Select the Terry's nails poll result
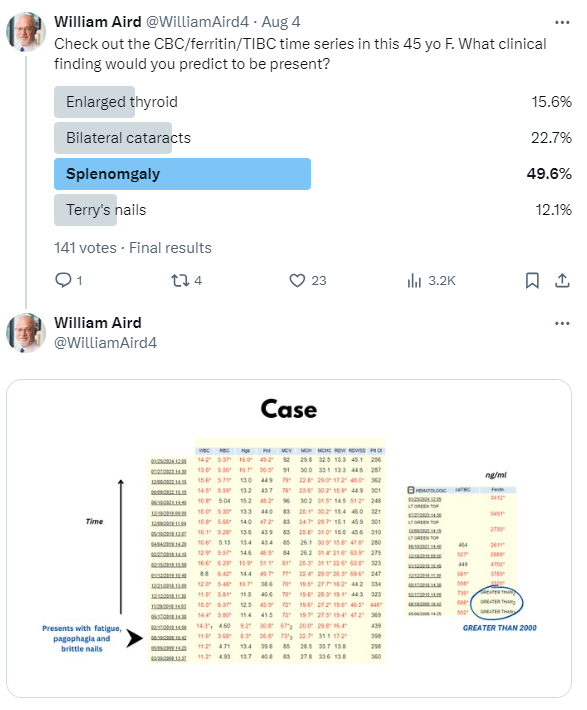Viewport: 587px width, 710px height. (313, 210)
